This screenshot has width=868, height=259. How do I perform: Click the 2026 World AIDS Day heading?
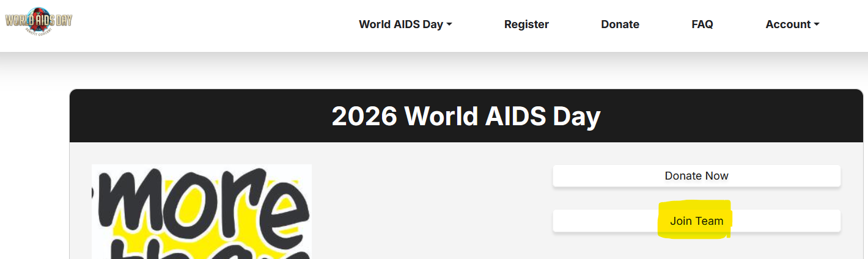(x=466, y=116)
